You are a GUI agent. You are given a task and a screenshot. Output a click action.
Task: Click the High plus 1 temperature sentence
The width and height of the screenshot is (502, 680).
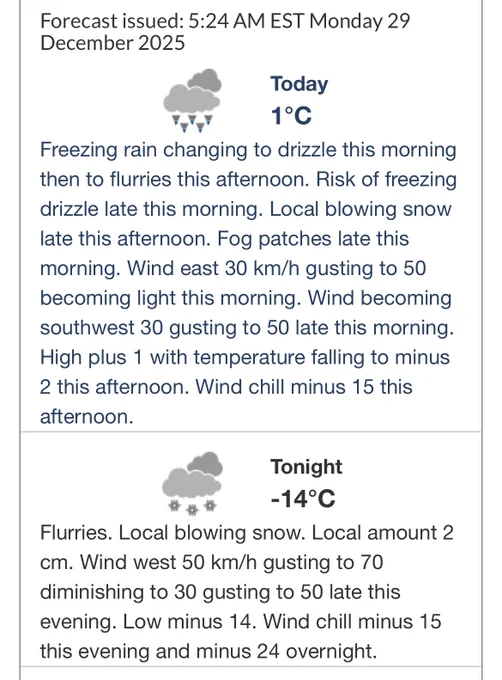coord(245,372)
